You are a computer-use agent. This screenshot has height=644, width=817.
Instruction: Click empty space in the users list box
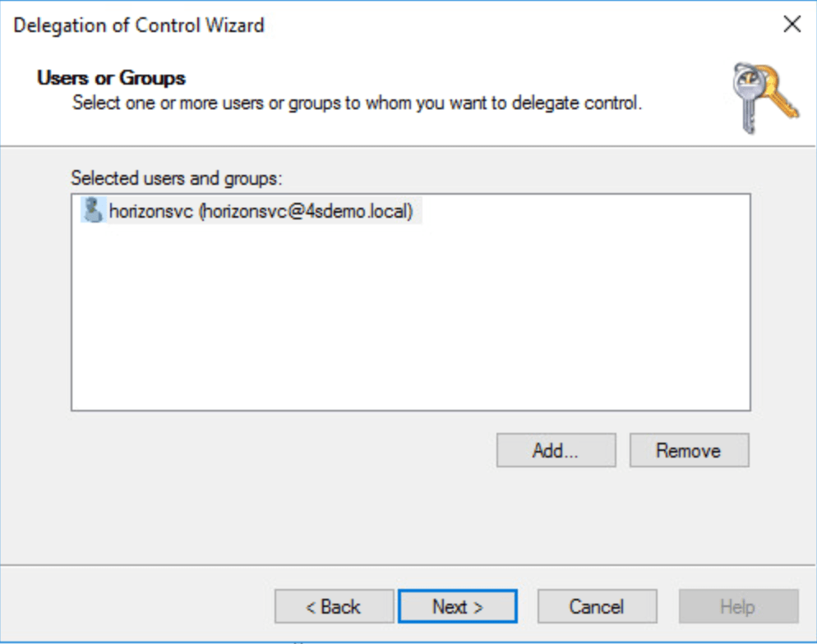coord(411,329)
